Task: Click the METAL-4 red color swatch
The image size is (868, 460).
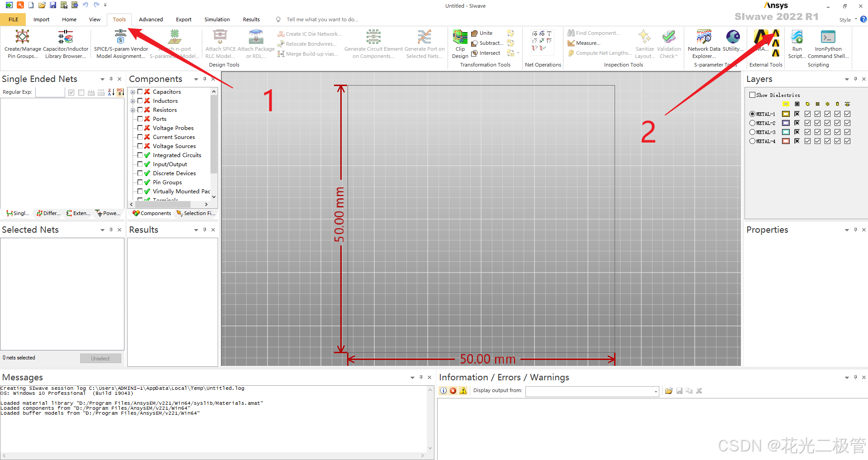Action: [x=786, y=141]
